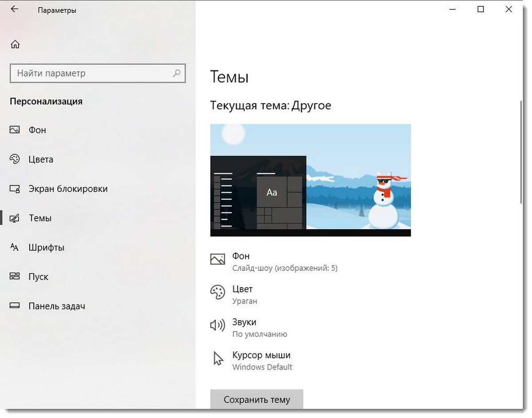
Task: Click the Курсор мыши pointer icon
Action: pos(218,359)
